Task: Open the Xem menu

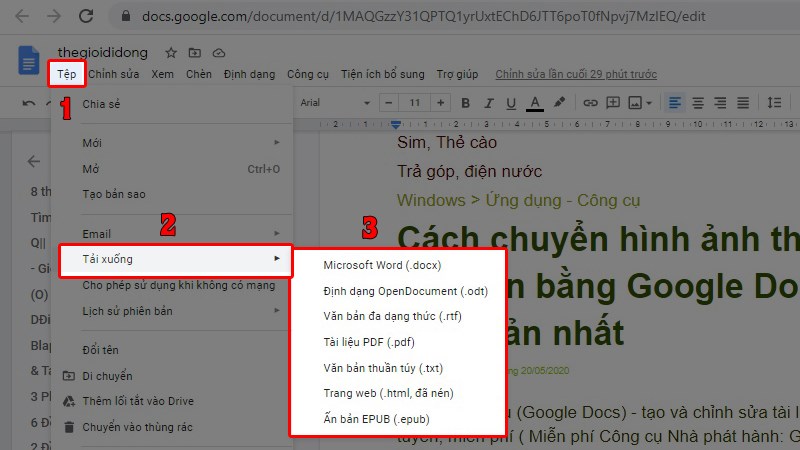Action: [162, 74]
